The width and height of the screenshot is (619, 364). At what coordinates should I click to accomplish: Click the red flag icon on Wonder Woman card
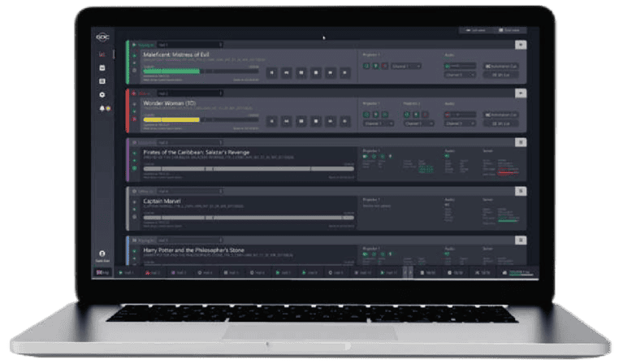click(x=135, y=119)
